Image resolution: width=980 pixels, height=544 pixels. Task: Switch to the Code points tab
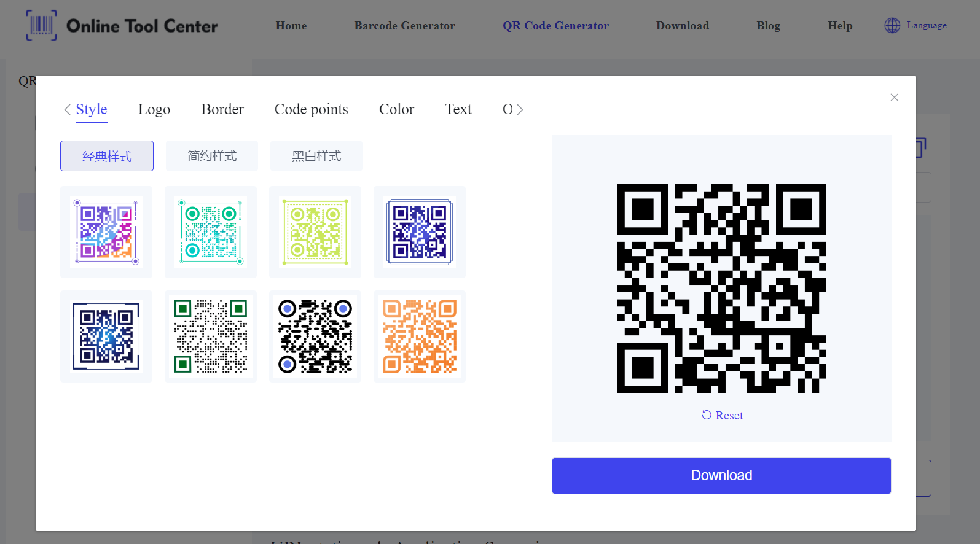pyautogui.click(x=312, y=109)
